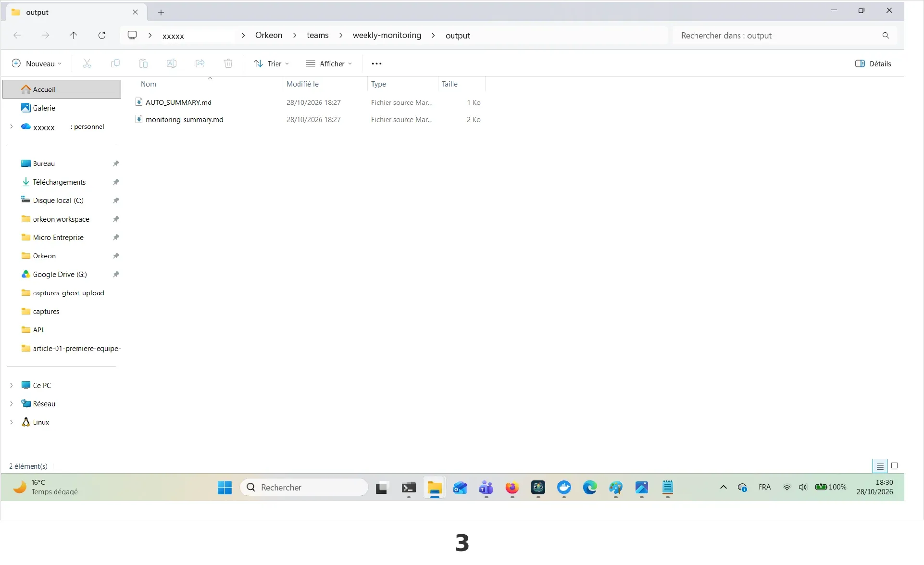Sort by the Nom column header
The image size is (924, 565).
coord(148,84)
